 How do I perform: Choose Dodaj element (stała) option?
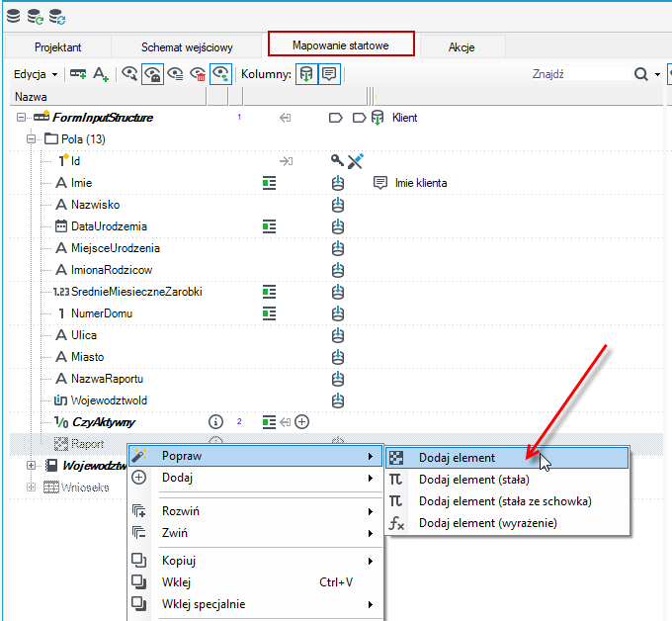coord(507,480)
